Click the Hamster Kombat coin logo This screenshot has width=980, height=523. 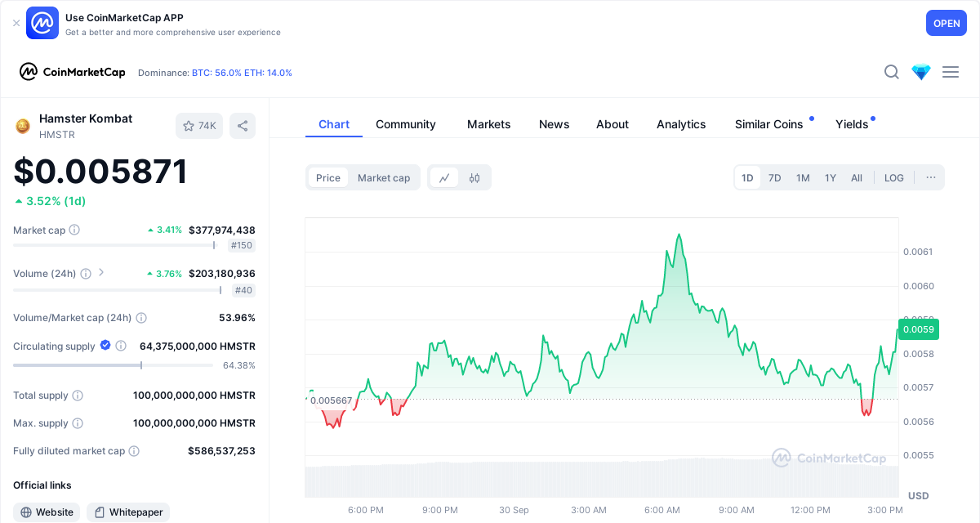[23, 126]
